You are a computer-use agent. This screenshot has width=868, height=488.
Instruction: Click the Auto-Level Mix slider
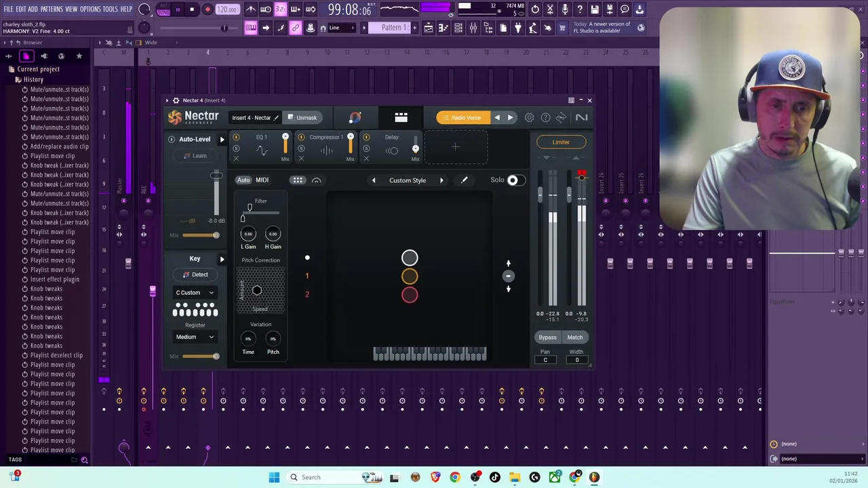click(x=201, y=235)
